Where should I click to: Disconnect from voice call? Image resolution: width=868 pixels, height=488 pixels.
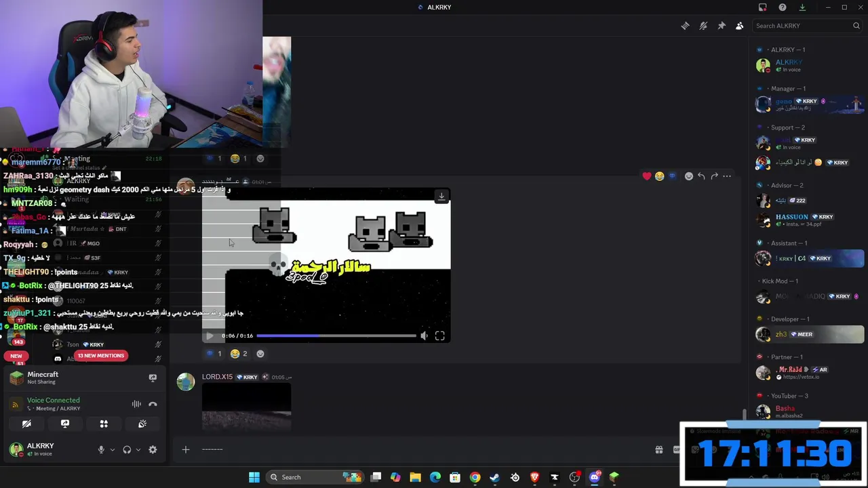tap(153, 404)
